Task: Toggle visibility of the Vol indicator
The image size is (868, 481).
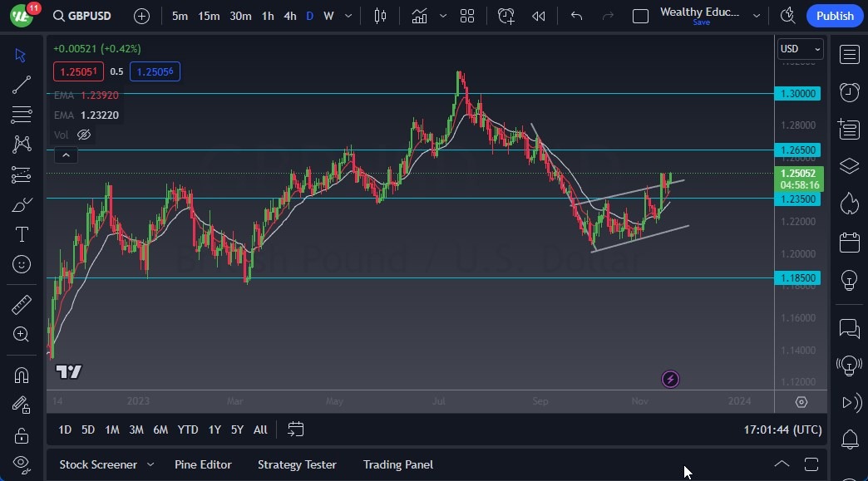Action: tap(83, 135)
